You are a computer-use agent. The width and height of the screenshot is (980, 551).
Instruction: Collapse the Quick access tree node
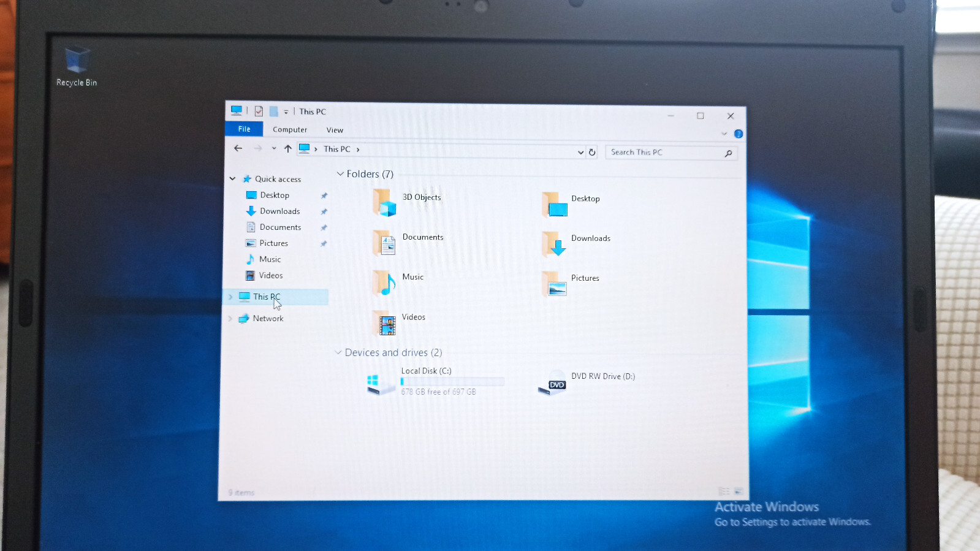coord(233,179)
